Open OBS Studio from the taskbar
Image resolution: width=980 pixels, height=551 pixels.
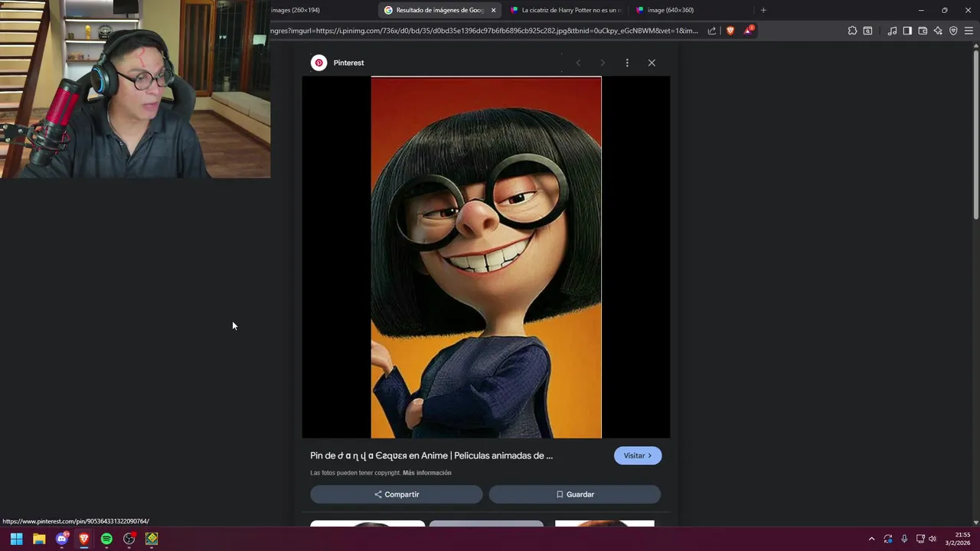click(129, 539)
